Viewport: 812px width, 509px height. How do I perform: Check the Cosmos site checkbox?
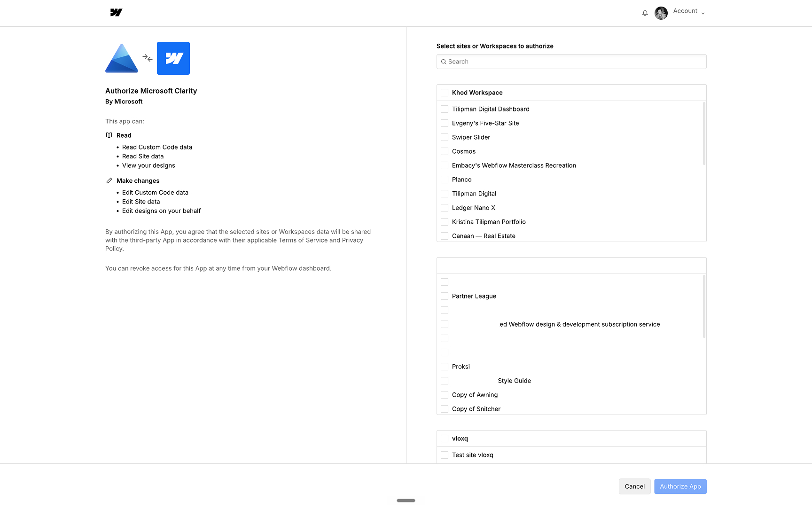[445, 151]
